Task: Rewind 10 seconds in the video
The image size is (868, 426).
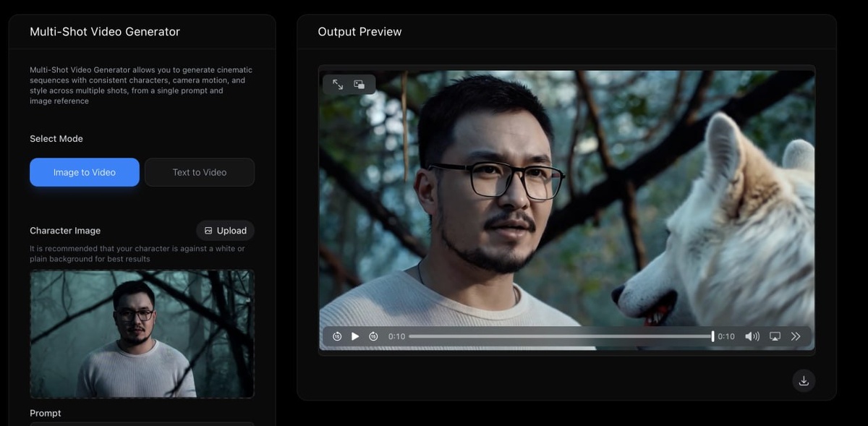Action: [x=337, y=336]
